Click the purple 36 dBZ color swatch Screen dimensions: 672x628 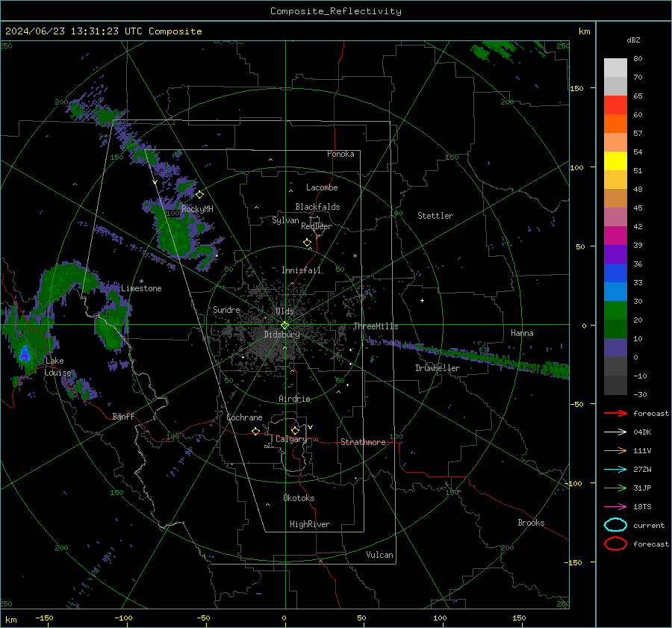tap(615, 254)
